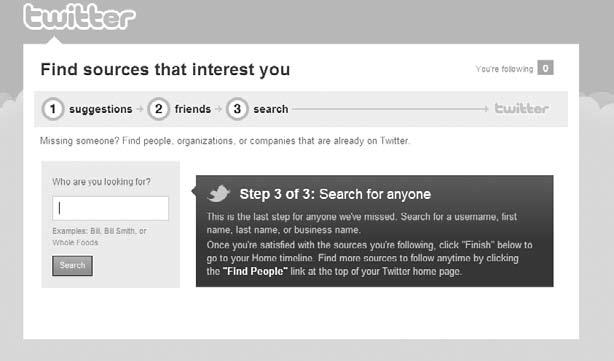Viewport: 614px width, 361px height.
Task: Click the Twitter logo at top left
Action: 79,17
